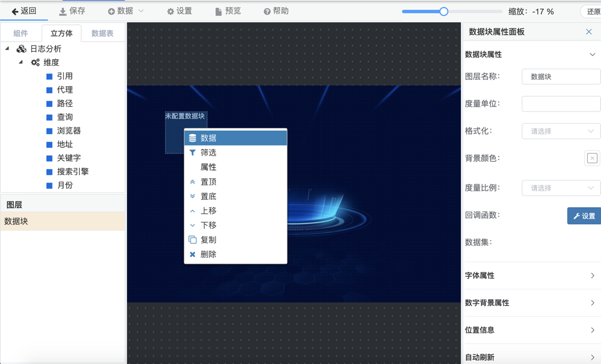Click the save download icon in toolbar
Screen dimensions: 601x364
(x=63, y=11)
